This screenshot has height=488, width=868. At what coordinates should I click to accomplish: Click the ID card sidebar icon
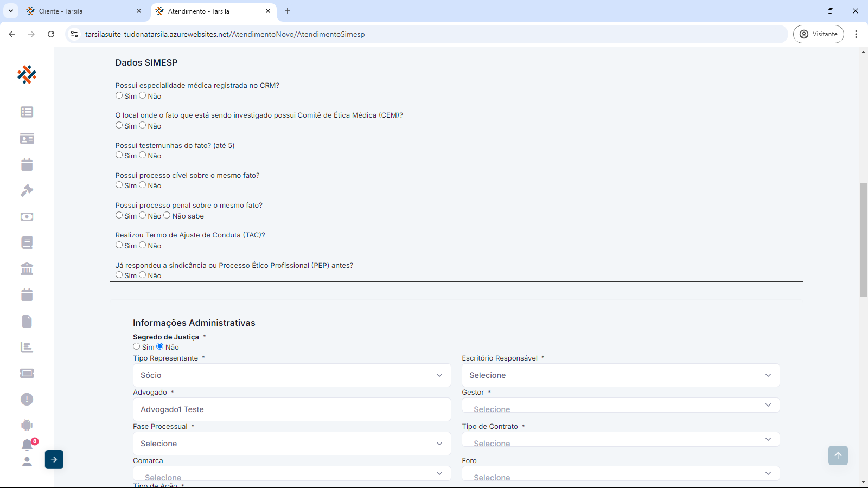click(x=27, y=139)
